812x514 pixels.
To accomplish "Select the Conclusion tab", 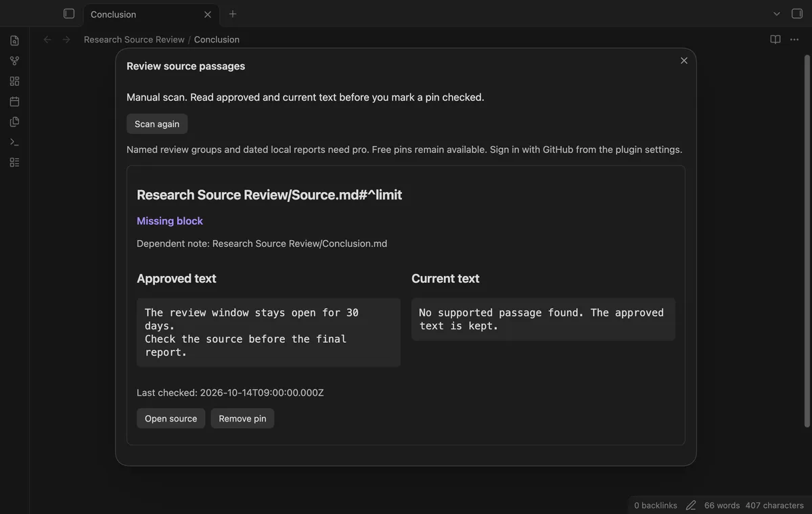I will (151, 14).
